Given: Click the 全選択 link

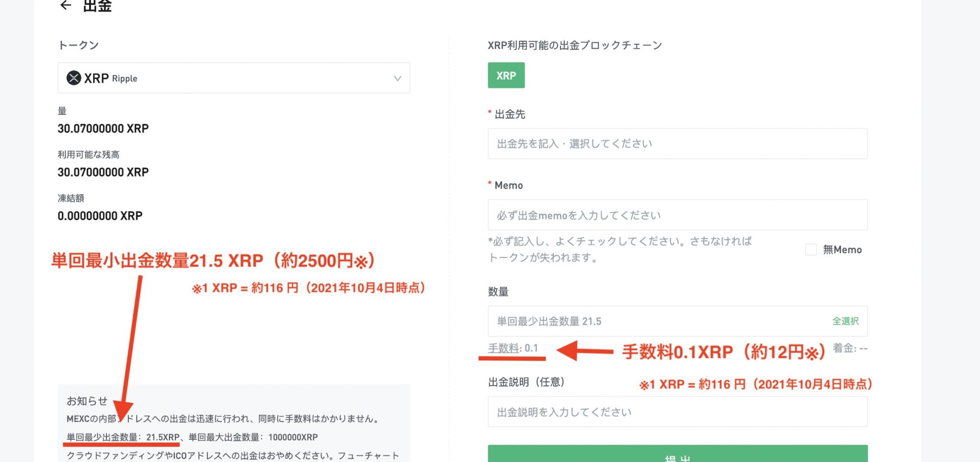Looking at the screenshot, I should 845,321.
